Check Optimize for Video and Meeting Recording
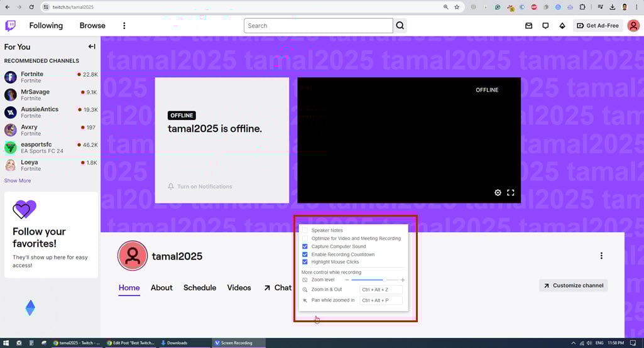 305,238
